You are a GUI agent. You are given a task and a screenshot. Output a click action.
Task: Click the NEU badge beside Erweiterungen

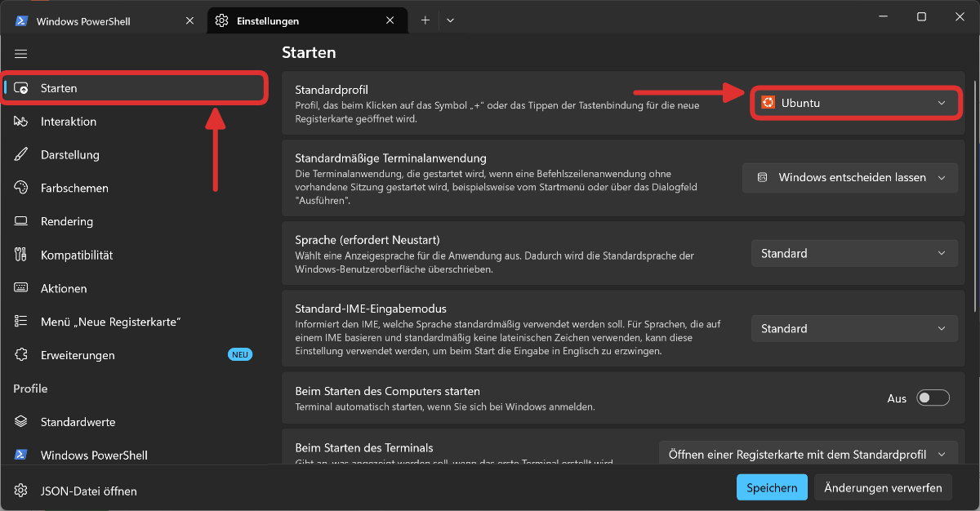pos(240,355)
